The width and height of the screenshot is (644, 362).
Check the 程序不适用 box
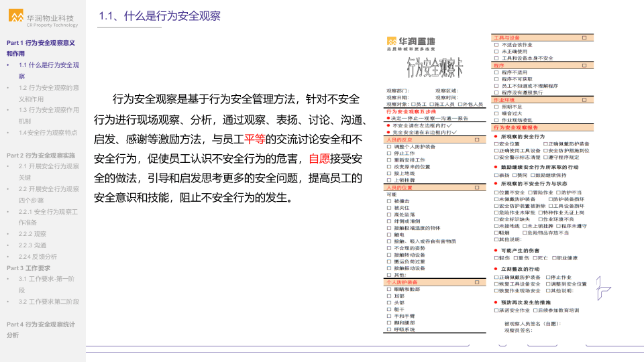[496, 72]
